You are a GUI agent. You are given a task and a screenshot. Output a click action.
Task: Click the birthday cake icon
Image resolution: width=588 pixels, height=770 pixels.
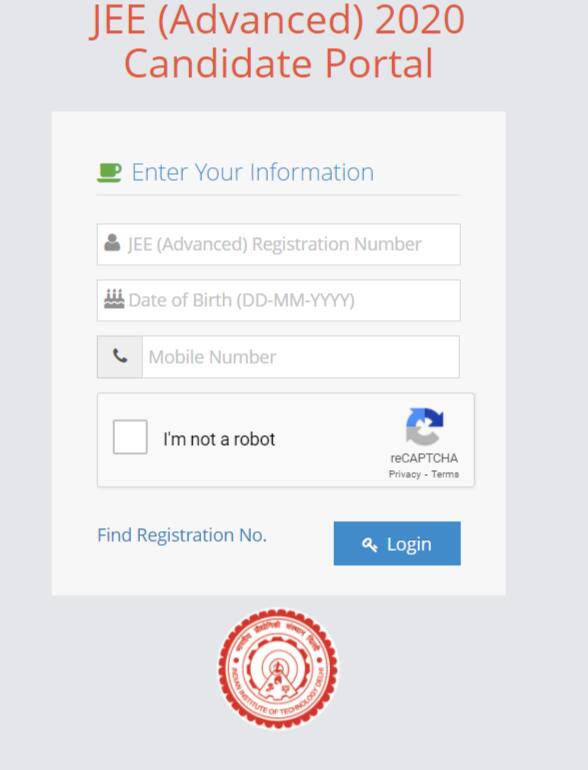(x=114, y=299)
